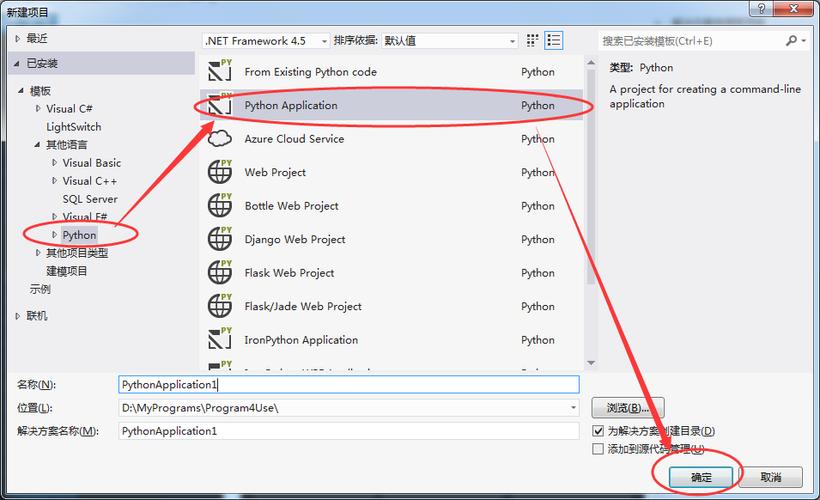
Task: Expand the 最近 (Recent) section
Action: [18, 39]
